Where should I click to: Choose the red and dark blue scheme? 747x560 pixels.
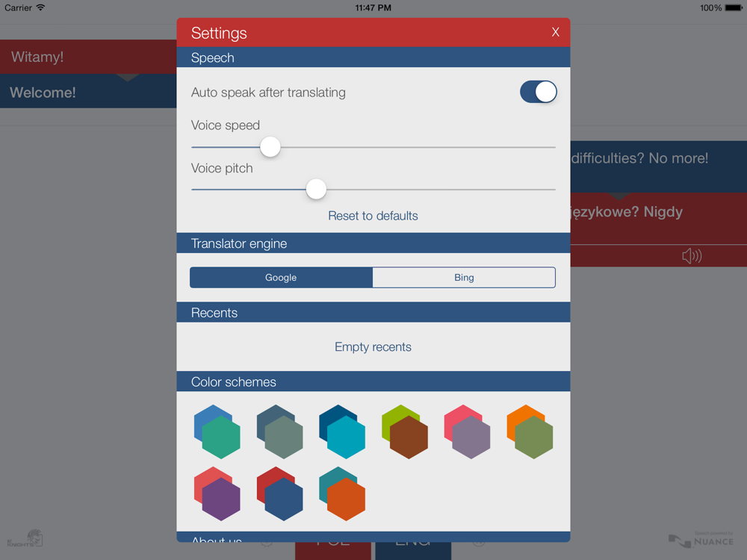pyautogui.click(x=279, y=494)
